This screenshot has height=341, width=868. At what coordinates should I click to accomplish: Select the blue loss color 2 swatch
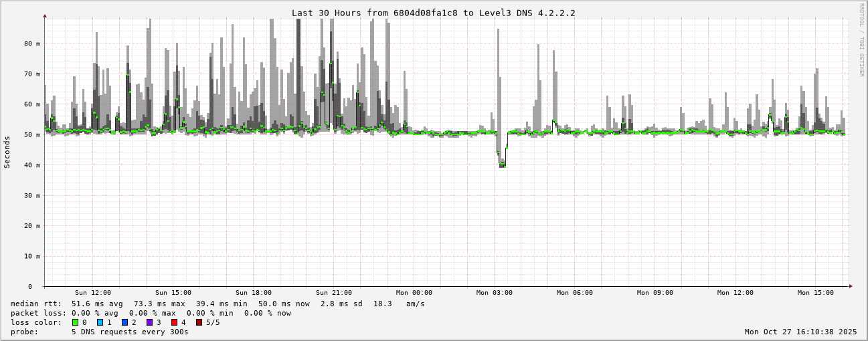click(124, 322)
